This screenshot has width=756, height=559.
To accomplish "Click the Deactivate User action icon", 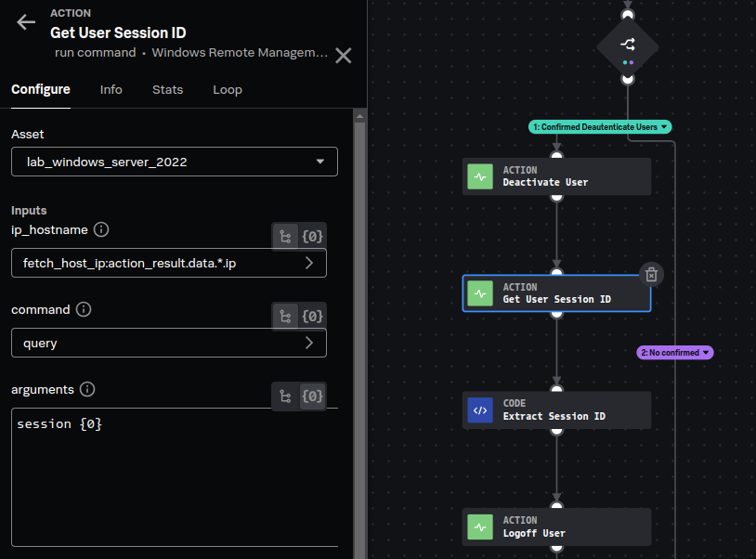I will 480,176.
